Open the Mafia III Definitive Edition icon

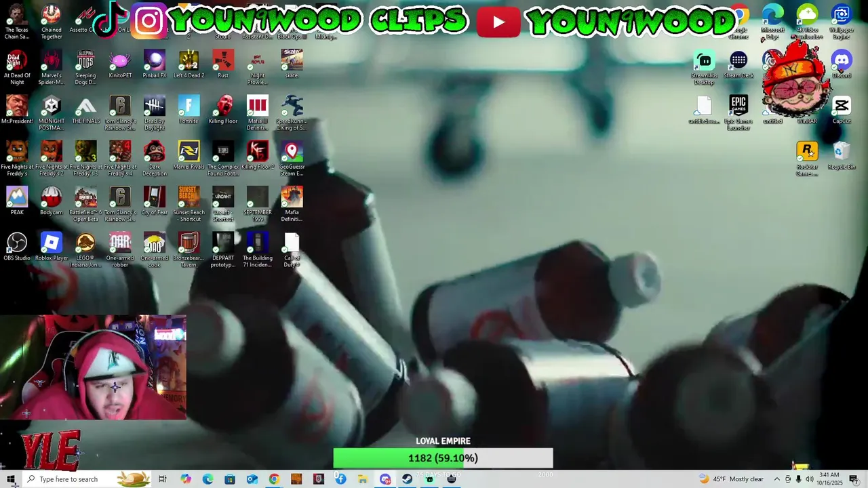(258, 113)
